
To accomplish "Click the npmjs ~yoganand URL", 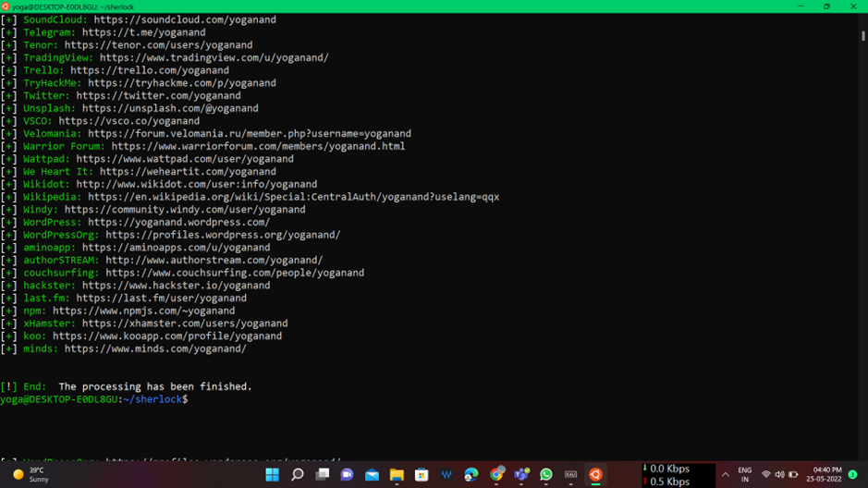I will coord(144,311).
